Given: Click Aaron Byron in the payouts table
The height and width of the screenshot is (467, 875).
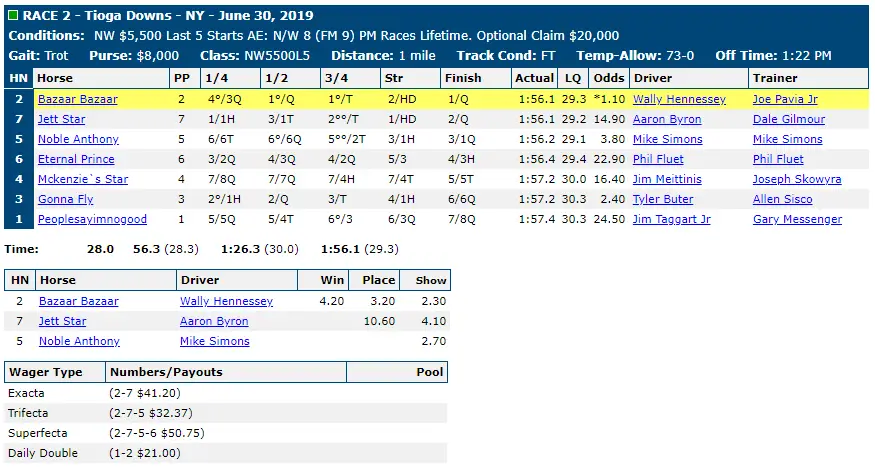Looking at the screenshot, I should pyautogui.click(x=214, y=321).
